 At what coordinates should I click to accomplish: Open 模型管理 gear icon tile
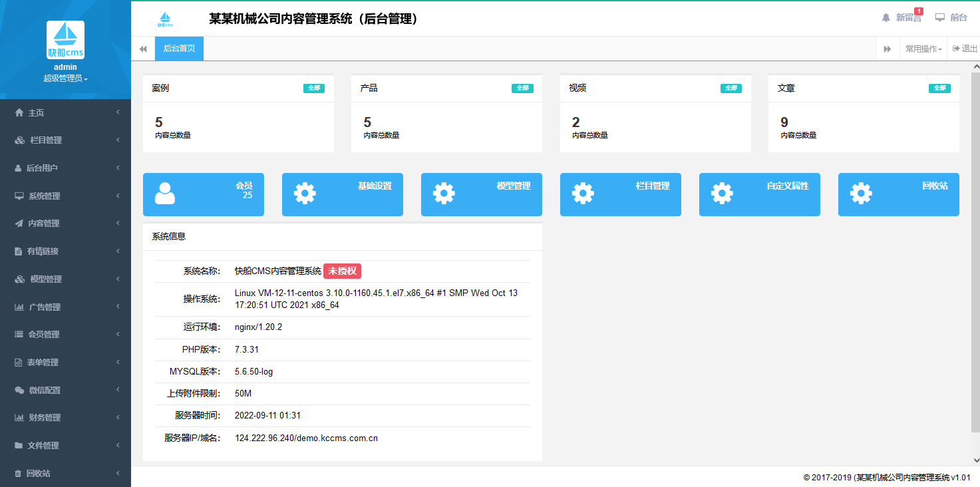[444, 193]
